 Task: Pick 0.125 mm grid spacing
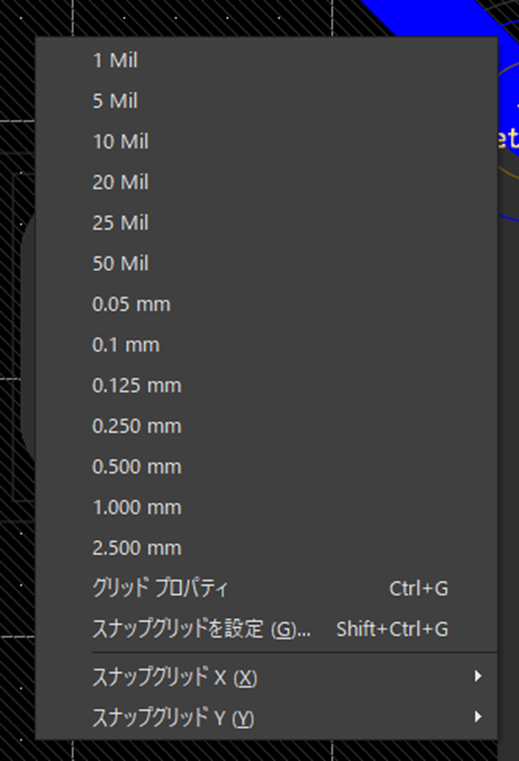[266, 386]
